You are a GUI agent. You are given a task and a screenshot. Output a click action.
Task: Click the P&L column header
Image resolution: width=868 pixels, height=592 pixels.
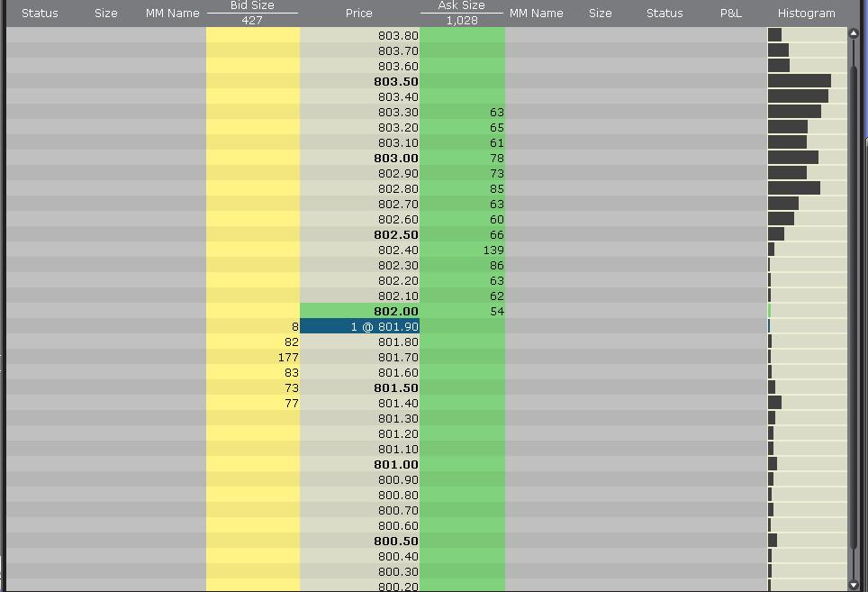[x=731, y=13]
